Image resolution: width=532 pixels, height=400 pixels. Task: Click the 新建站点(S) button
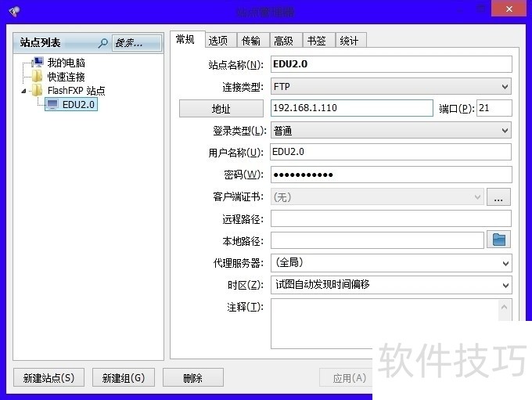pyautogui.click(x=49, y=378)
